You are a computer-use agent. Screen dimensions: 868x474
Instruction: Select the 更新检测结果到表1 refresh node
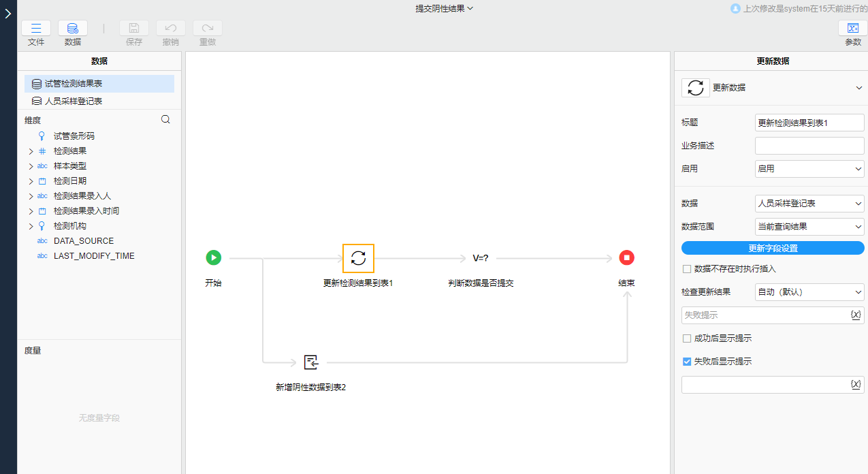358,257
